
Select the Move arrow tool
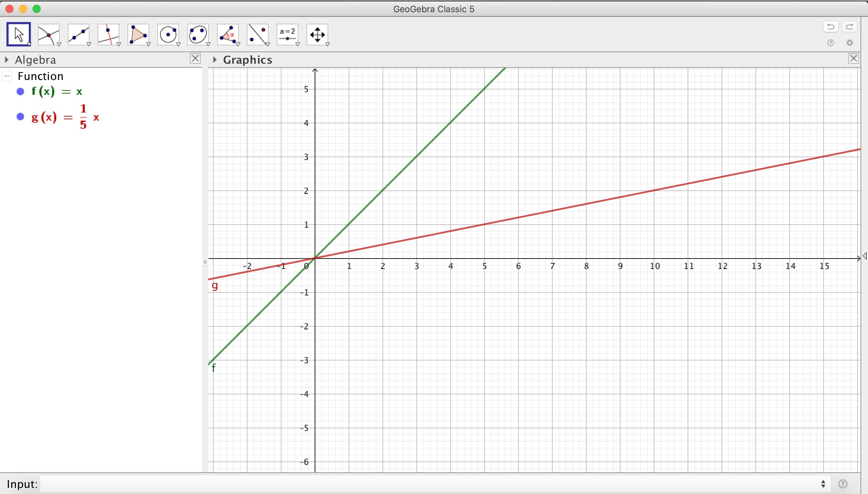tap(18, 34)
